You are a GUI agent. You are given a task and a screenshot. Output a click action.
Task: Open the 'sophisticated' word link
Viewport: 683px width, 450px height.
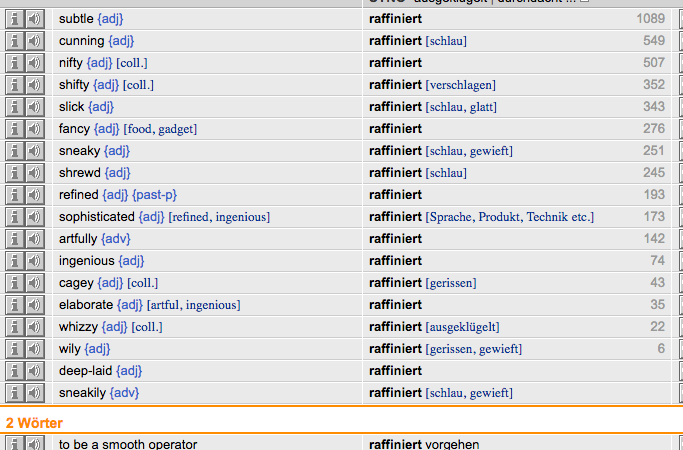(97, 217)
